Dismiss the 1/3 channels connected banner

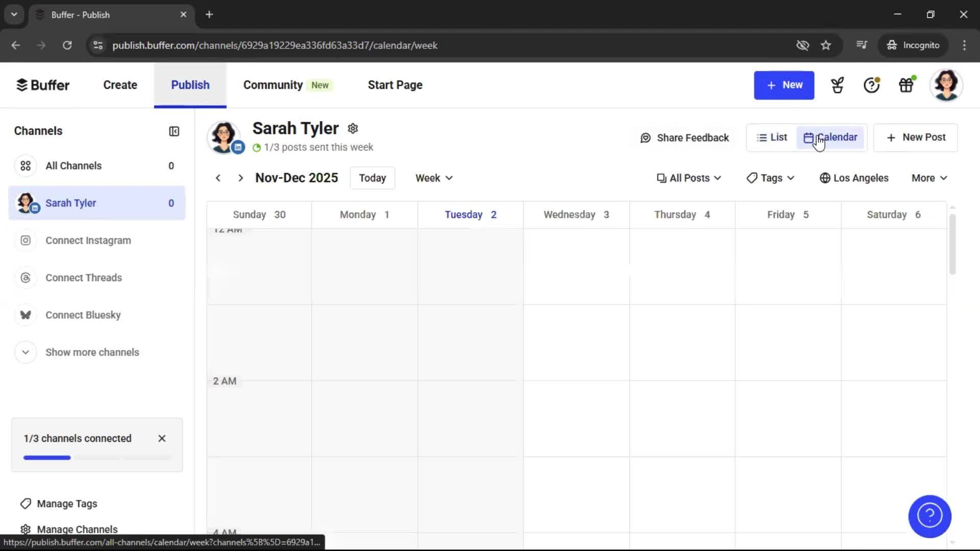(x=162, y=438)
